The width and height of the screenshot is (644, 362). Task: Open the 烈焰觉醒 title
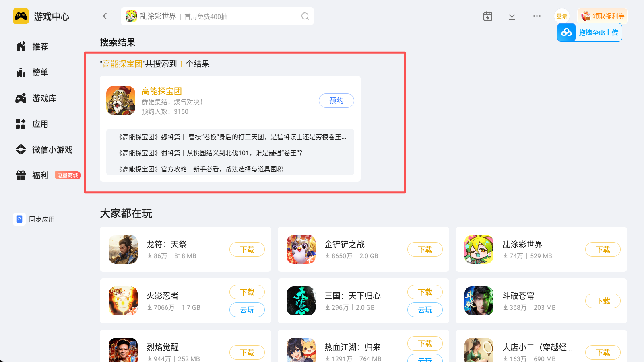coord(163,347)
